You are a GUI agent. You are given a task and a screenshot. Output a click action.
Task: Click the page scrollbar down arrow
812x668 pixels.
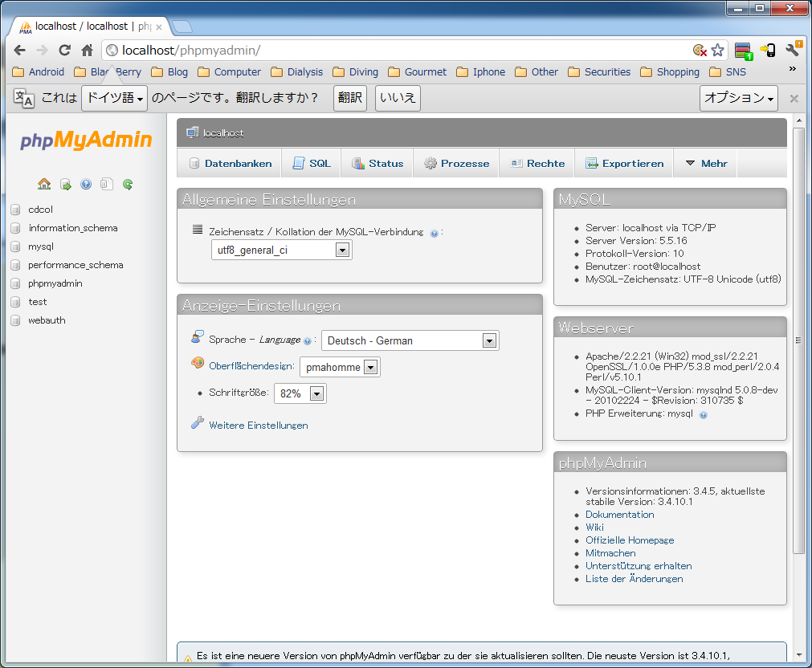click(x=799, y=655)
